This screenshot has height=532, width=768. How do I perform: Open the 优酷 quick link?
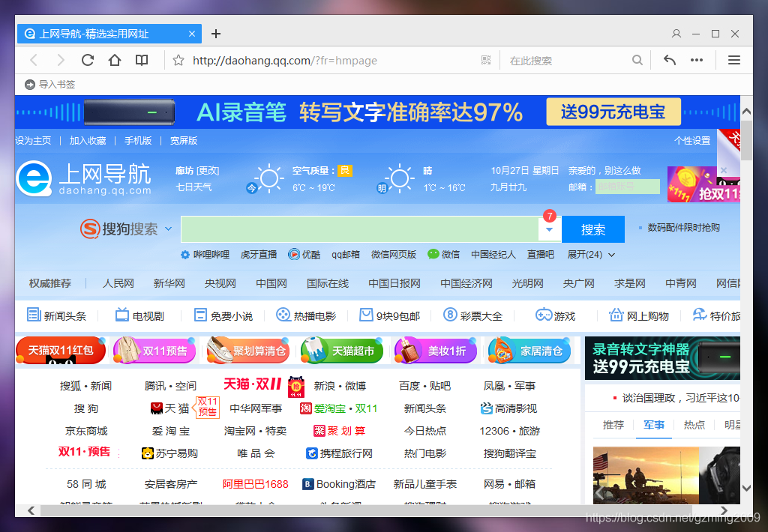(x=304, y=255)
